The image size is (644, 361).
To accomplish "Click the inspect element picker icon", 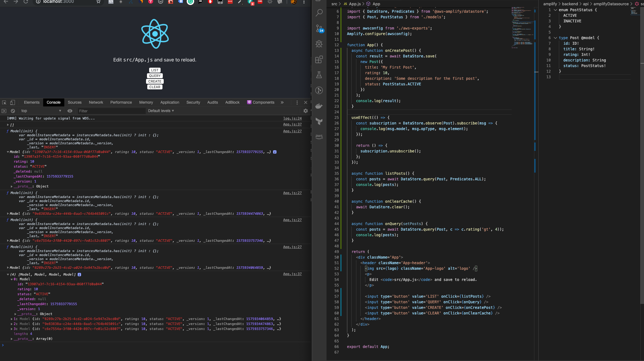I will pyautogui.click(x=4, y=102).
